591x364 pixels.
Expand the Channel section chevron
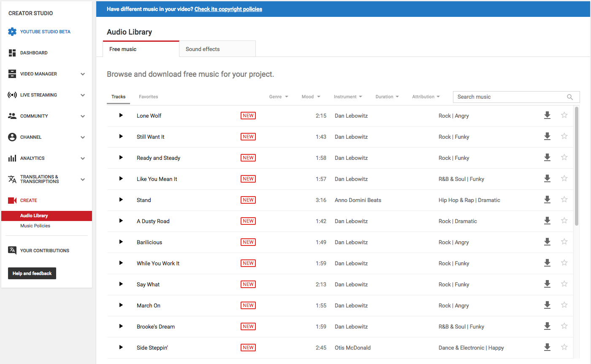pyautogui.click(x=83, y=137)
